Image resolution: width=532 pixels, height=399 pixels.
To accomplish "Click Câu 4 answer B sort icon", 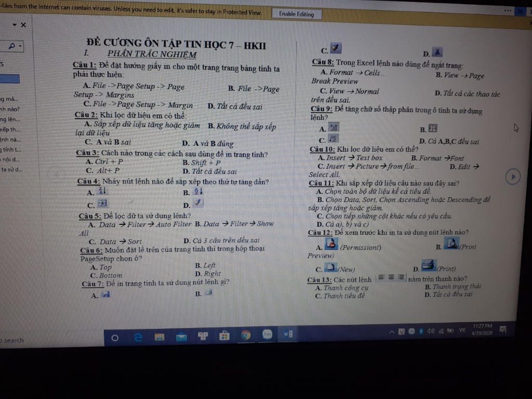I will click(198, 191).
